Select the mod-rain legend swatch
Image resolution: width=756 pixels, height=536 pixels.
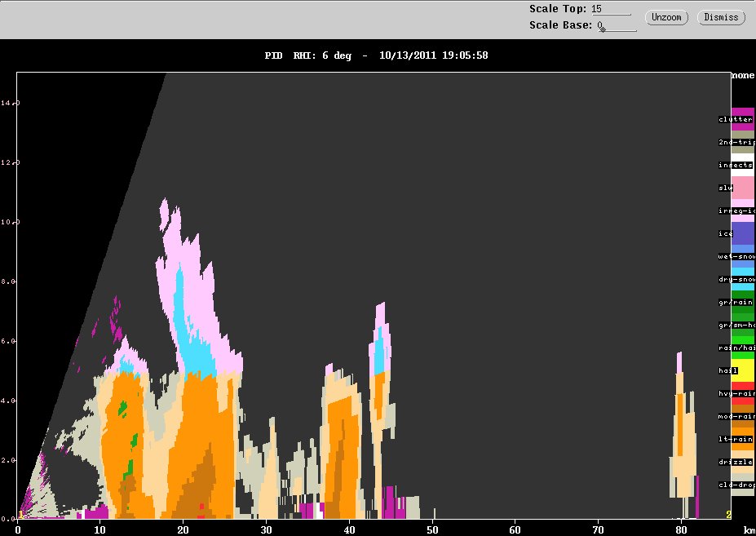click(x=743, y=416)
